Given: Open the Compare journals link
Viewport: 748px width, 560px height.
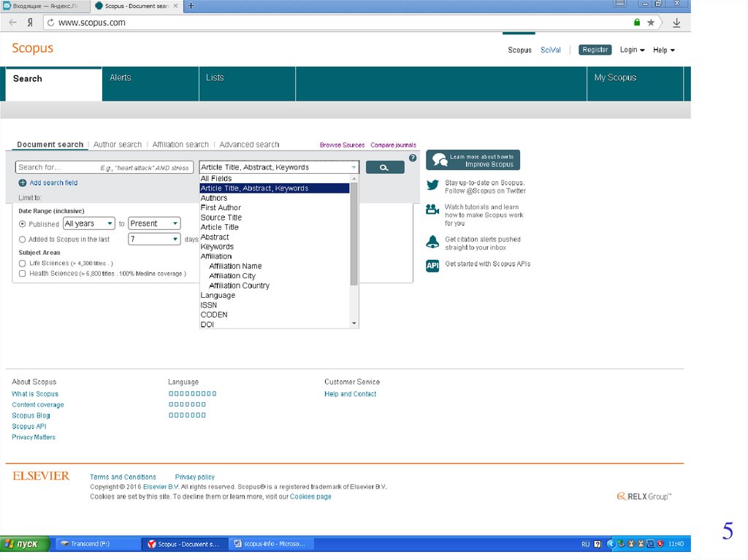Looking at the screenshot, I should point(393,145).
